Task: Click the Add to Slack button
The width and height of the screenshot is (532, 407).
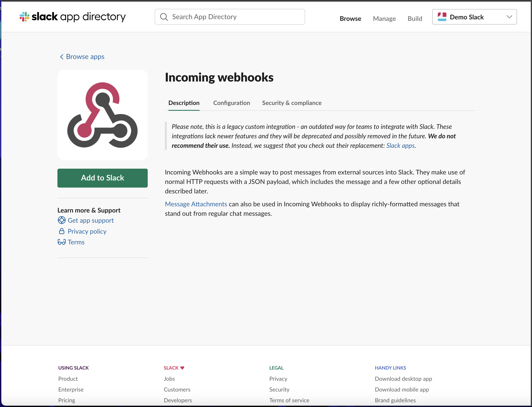Action: click(x=102, y=178)
